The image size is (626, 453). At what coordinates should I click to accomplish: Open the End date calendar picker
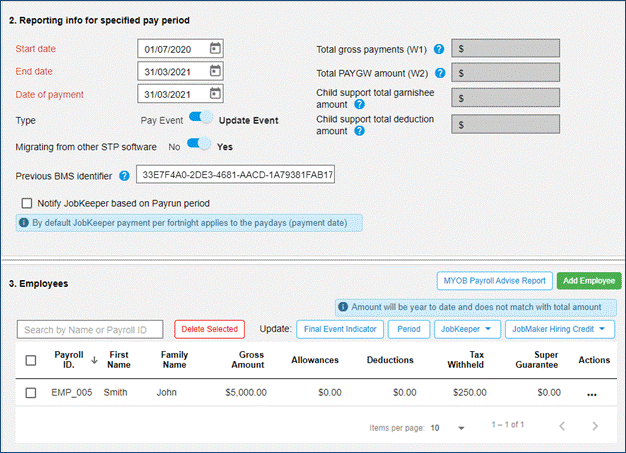tap(215, 71)
